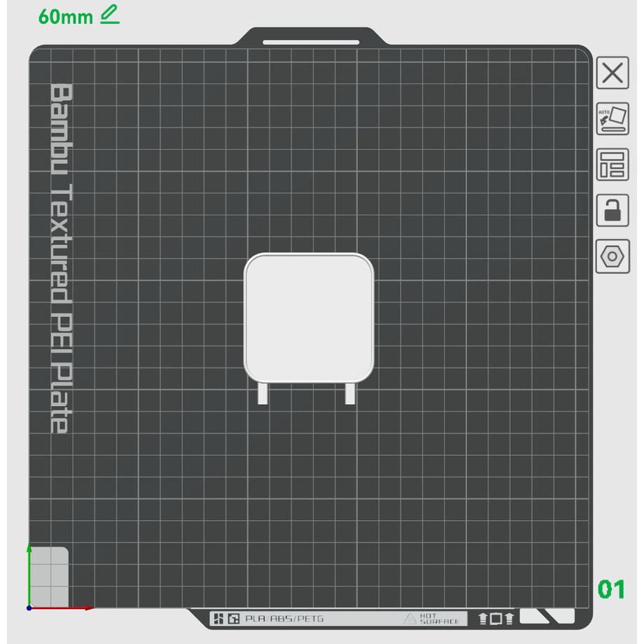Screen dimensions: 644x644
Task: Click the hot surface warning triangle
Action: (x=410, y=619)
